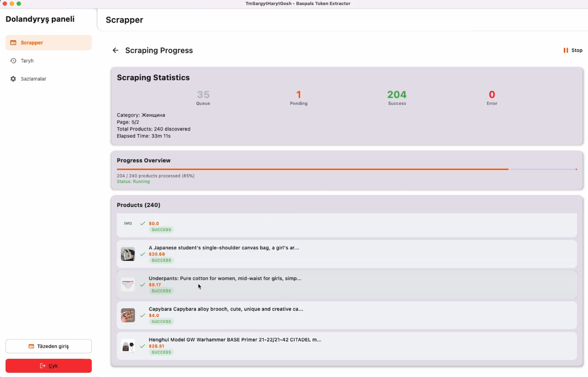Click the SUCCESS badge under $0.0
Image resolution: width=588 pixels, height=377 pixels.
pyautogui.click(x=161, y=230)
